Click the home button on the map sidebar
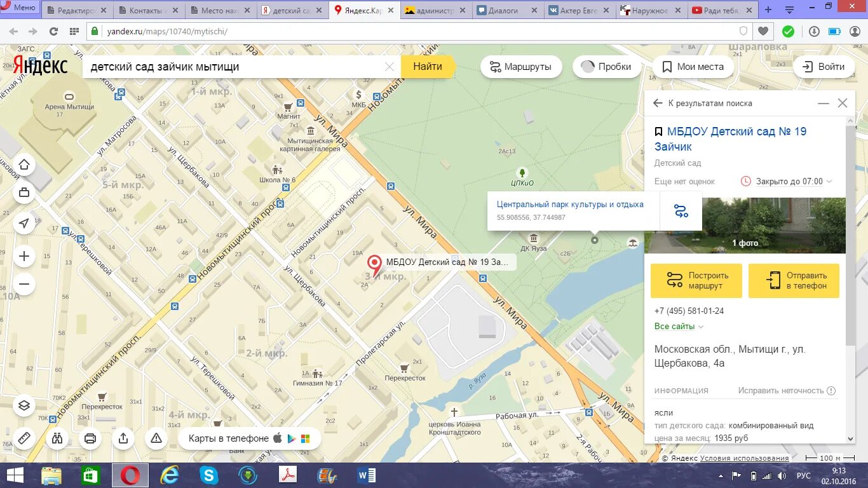This screenshot has height=488, width=868. 24,165
